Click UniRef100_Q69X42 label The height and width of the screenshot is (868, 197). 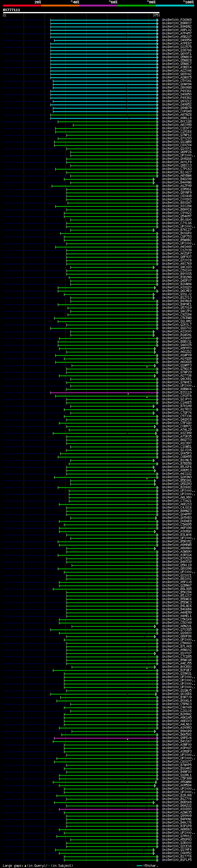coord(177,74)
